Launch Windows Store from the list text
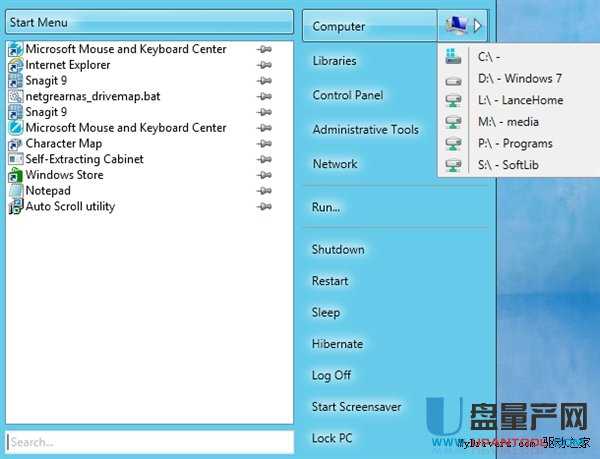Screen dimensions: 600x459 [x=64, y=175]
